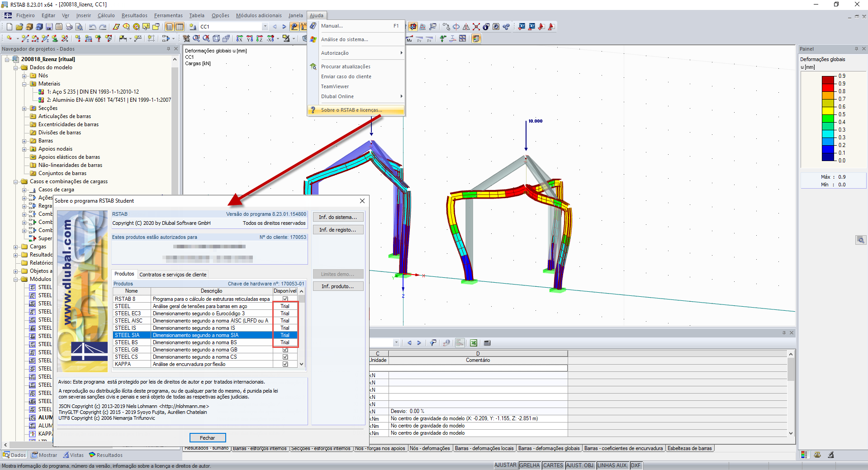868x470 pixels.
Task: Click the rotate-about-axis icon
Action: tap(456, 27)
